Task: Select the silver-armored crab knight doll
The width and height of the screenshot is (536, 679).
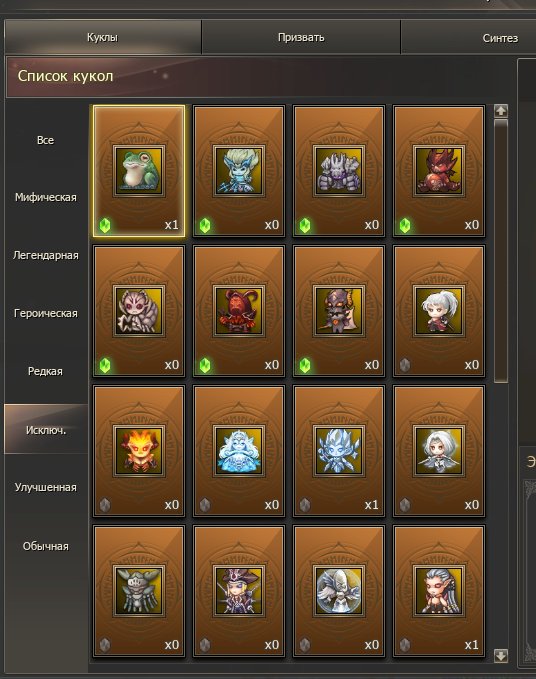Action: point(139,591)
